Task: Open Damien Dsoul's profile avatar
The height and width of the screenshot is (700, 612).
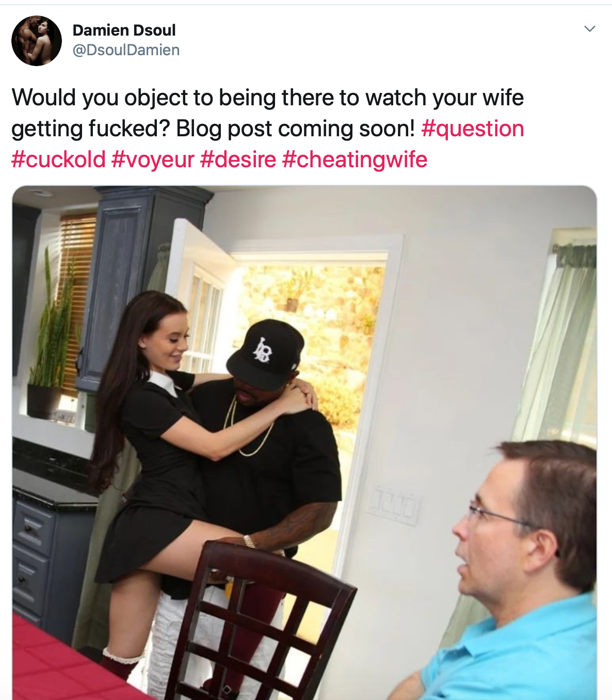Action: (x=37, y=41)
